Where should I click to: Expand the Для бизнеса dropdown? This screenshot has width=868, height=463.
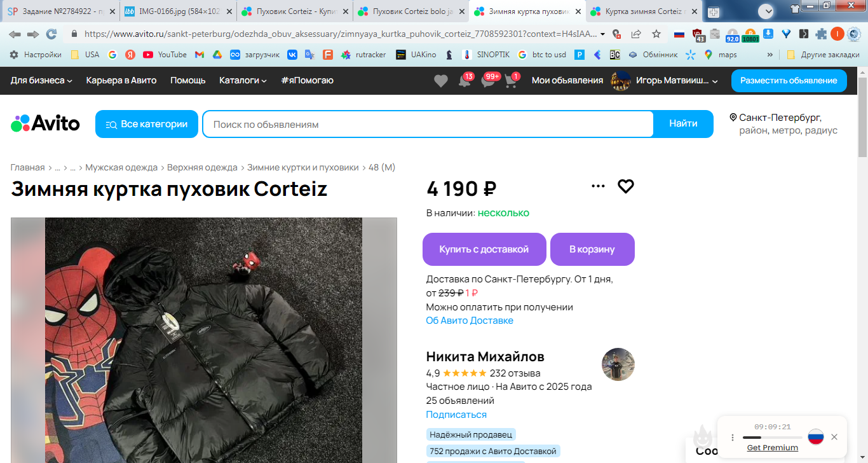coord(41,81)
